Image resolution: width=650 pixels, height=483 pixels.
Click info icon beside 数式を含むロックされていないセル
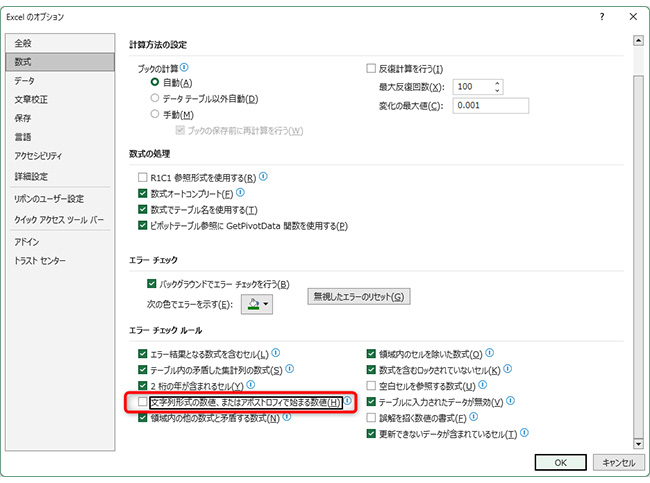coord(508,369)
